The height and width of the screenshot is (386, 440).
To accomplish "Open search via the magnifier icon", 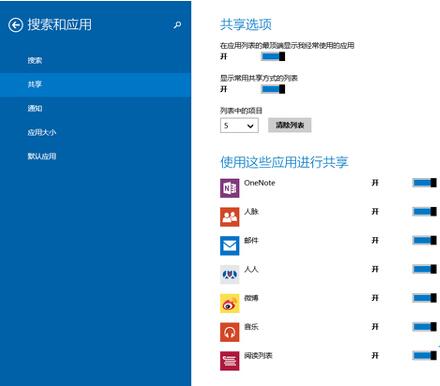I will coord(177,25).
